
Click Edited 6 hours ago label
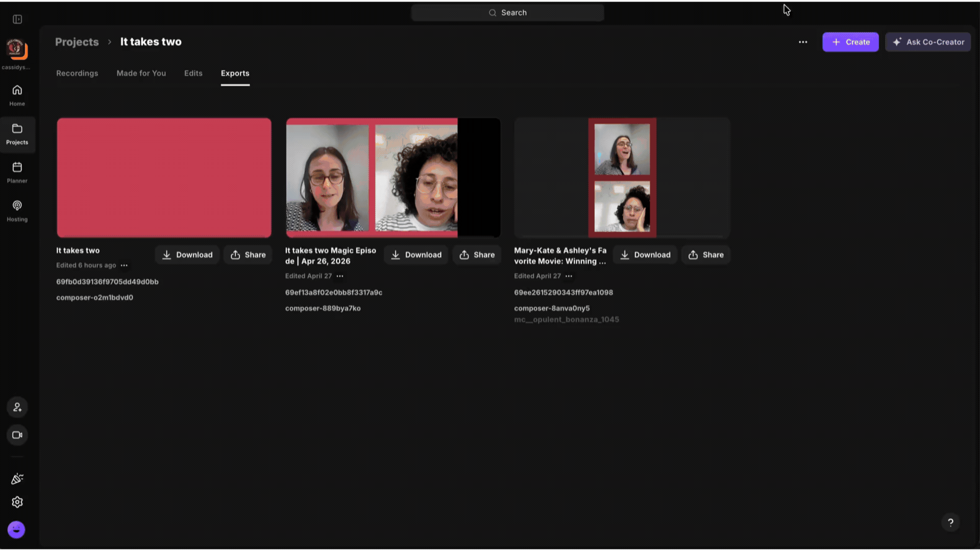86,265
